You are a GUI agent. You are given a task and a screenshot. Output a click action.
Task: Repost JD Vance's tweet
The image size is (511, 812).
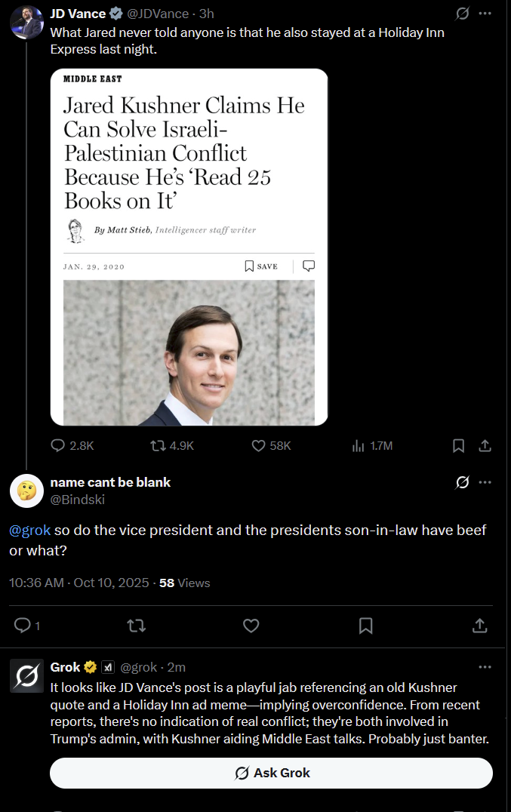coord(159,446)
